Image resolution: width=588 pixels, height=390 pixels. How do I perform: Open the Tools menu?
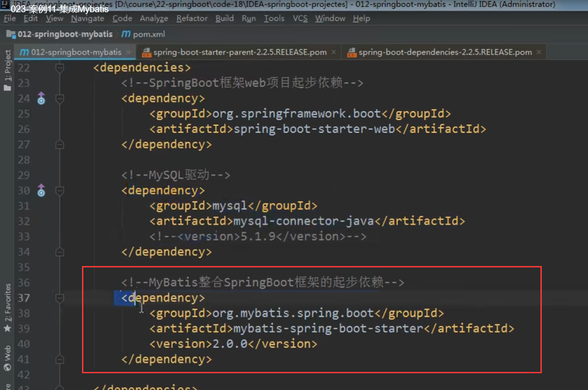(274, 19)
